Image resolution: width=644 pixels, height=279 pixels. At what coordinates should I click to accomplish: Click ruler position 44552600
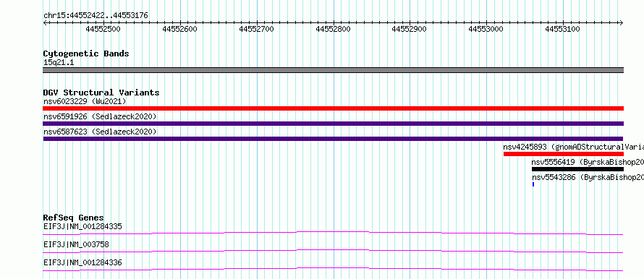[x=180, y=29]
